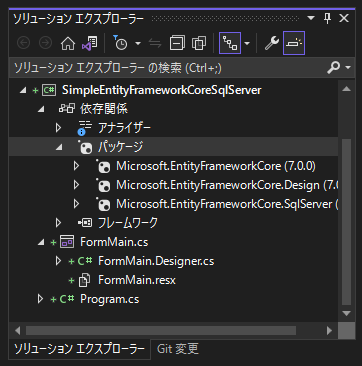Viewport: 362px width, 366px height.
Task: Collapse SimpleEntityFrameworkCoreSqlServer project node
Action: click(x=23, y=90)
